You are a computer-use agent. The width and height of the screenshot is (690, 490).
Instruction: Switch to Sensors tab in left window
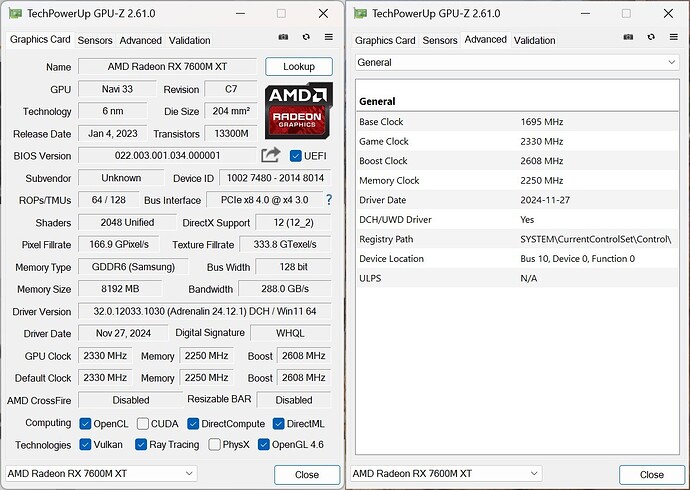point(95,41)
